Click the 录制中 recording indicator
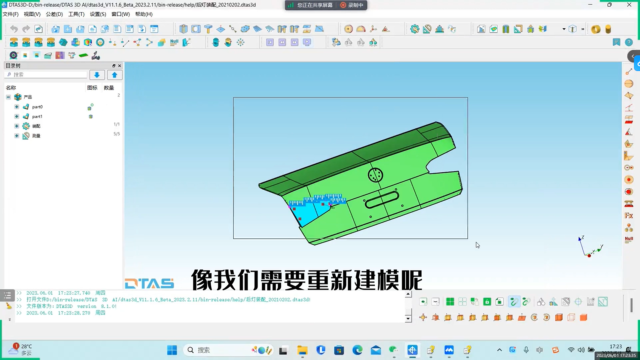Screen dimensions: 640x360 (x=352, y=5)
